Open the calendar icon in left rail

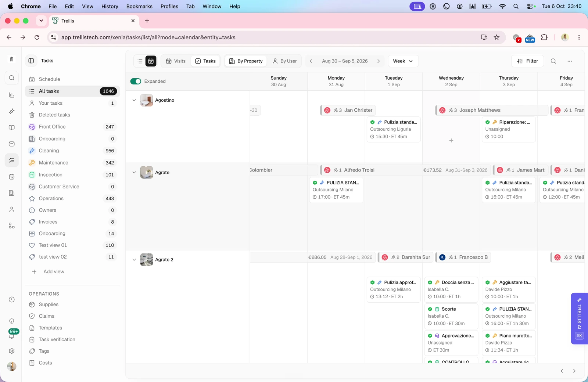12,177
